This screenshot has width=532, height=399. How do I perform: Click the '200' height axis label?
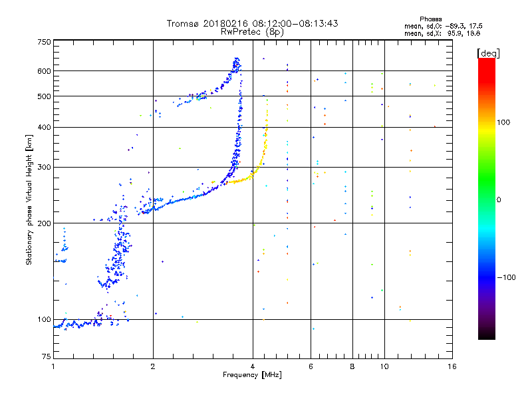44,223
